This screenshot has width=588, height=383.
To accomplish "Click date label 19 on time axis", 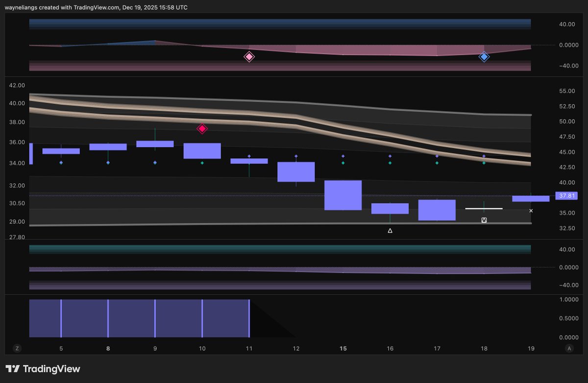I will click(x=531, y=349).
